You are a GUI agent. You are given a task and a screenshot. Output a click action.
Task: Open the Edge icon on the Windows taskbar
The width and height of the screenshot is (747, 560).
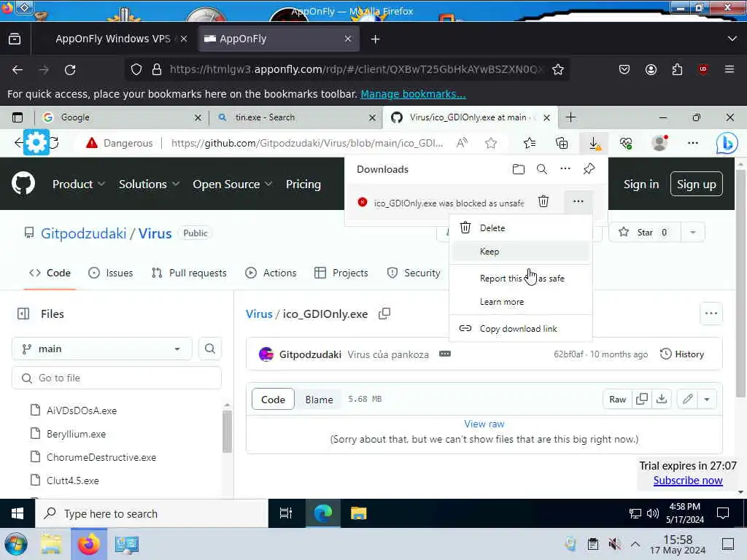point(322,514)
